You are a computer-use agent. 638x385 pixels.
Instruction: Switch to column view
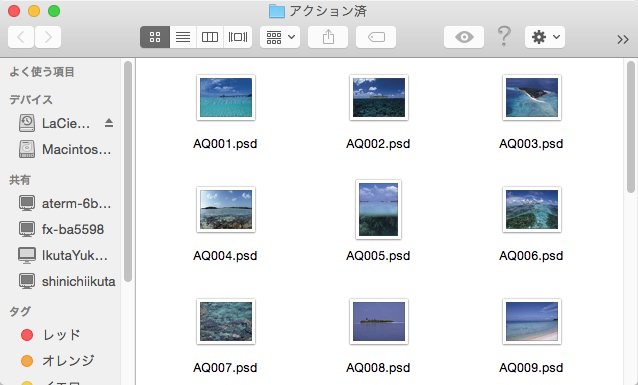[x=210, y=37]
